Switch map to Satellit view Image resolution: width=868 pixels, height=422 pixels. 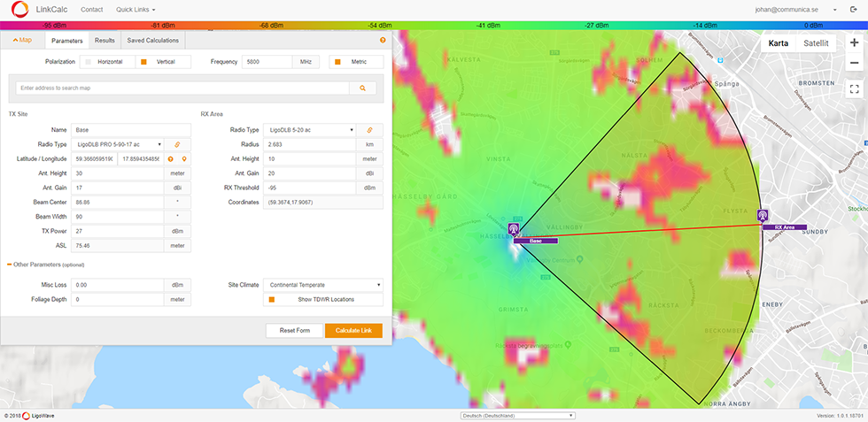(816, 44)
